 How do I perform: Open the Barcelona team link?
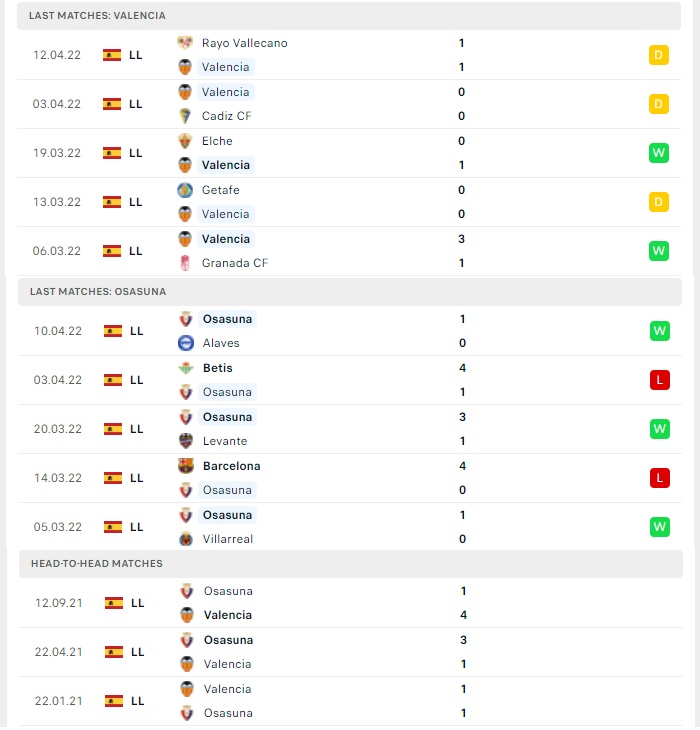pyautogui.click(x=231, y=466)
